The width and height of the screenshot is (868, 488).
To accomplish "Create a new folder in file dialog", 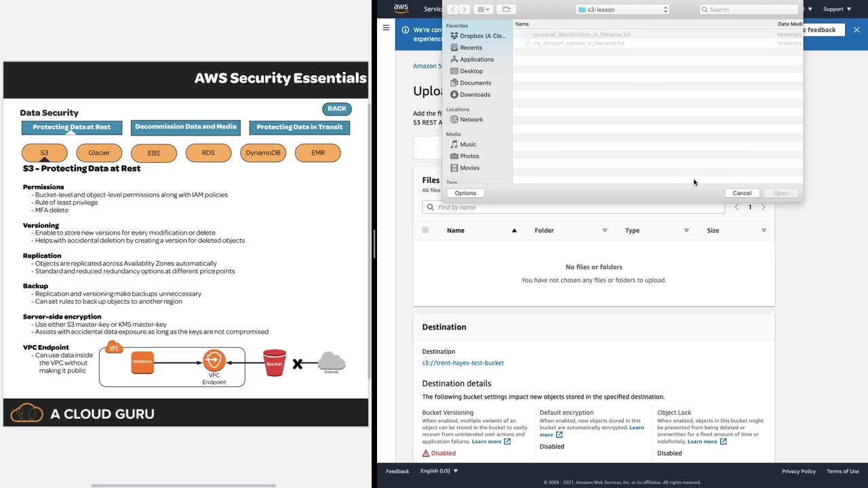I will coord(506,9).
